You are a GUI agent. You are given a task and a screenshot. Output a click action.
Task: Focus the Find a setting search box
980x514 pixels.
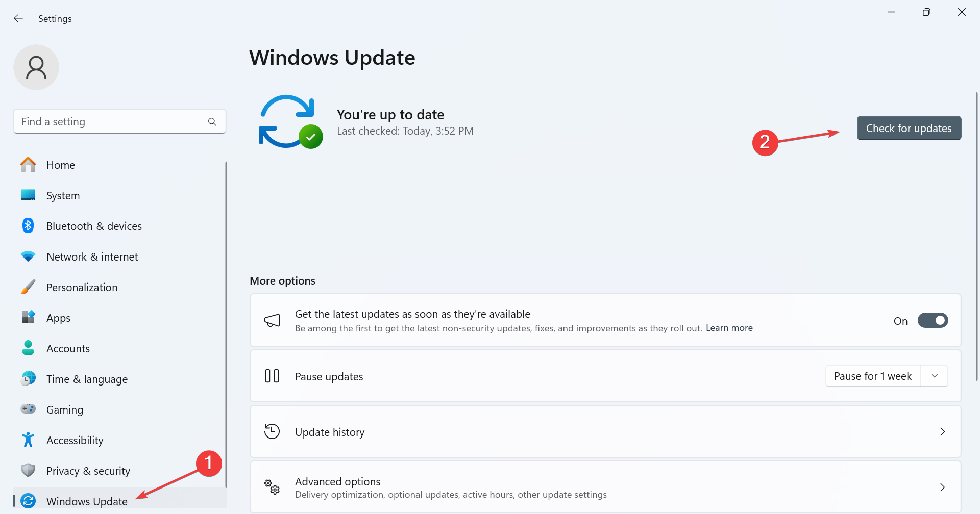tap(119, 121)
